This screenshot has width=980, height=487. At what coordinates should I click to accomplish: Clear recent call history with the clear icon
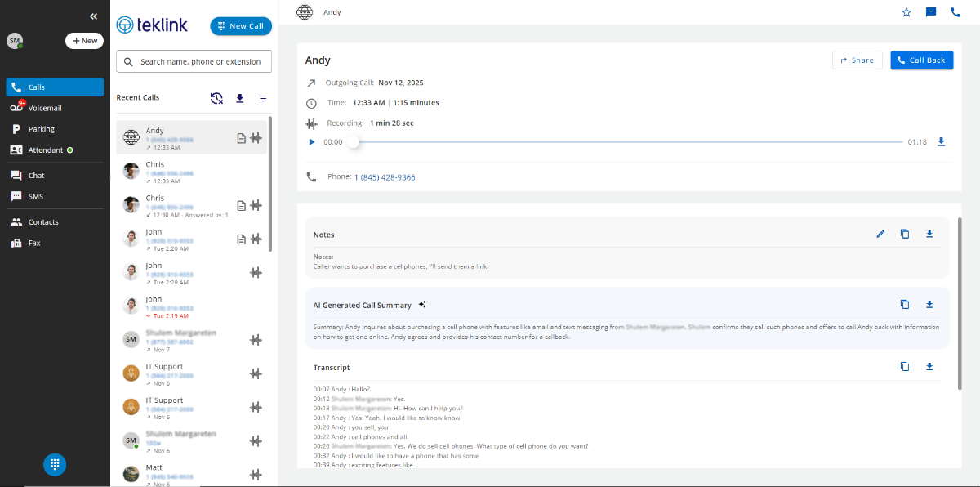point(216,97)
